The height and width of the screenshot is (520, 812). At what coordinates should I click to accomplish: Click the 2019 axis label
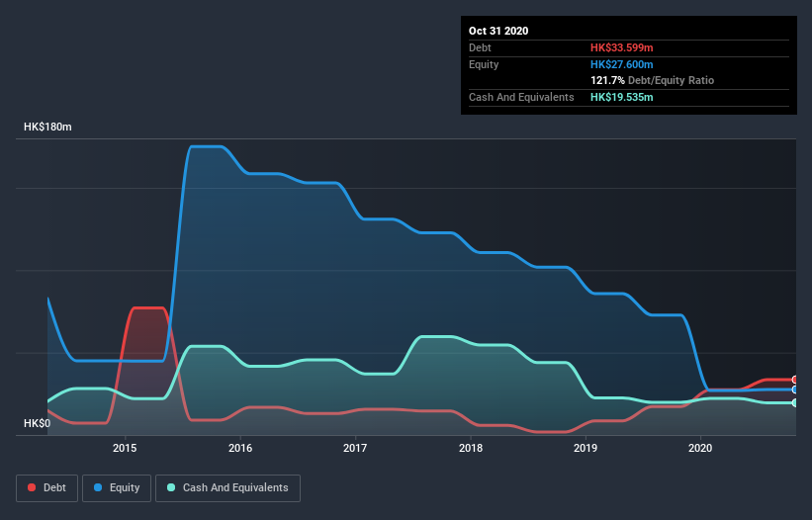(x=586, y=448)
